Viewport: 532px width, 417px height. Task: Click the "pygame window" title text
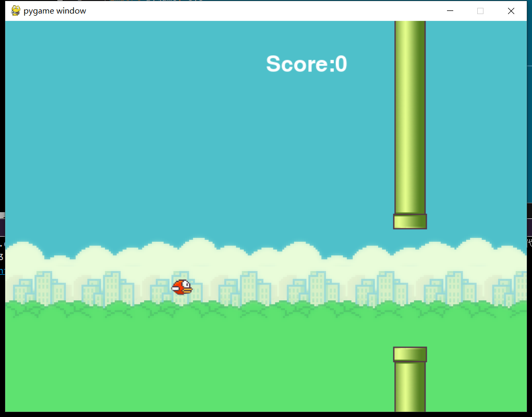(x=55, y=11)
